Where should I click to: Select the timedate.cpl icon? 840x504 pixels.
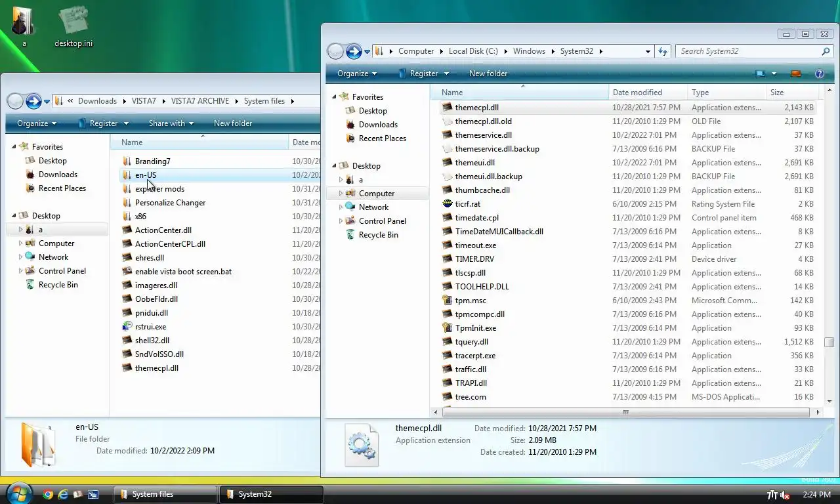(x=448, y=218)
